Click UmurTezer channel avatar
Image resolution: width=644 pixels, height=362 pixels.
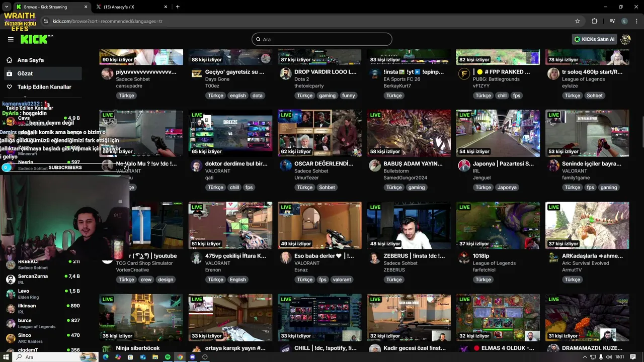tap(286, 165)
